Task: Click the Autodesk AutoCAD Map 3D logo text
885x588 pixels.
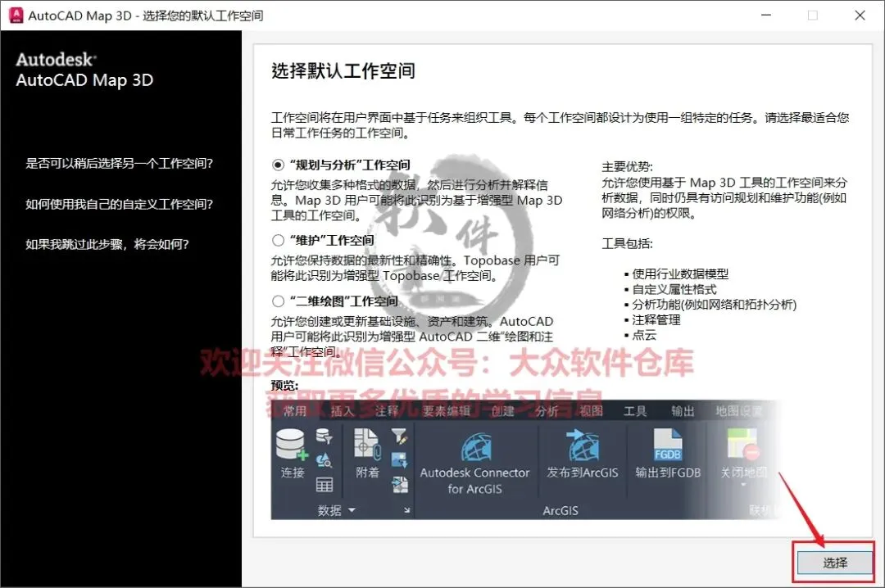Action: (x=84, y=70)
